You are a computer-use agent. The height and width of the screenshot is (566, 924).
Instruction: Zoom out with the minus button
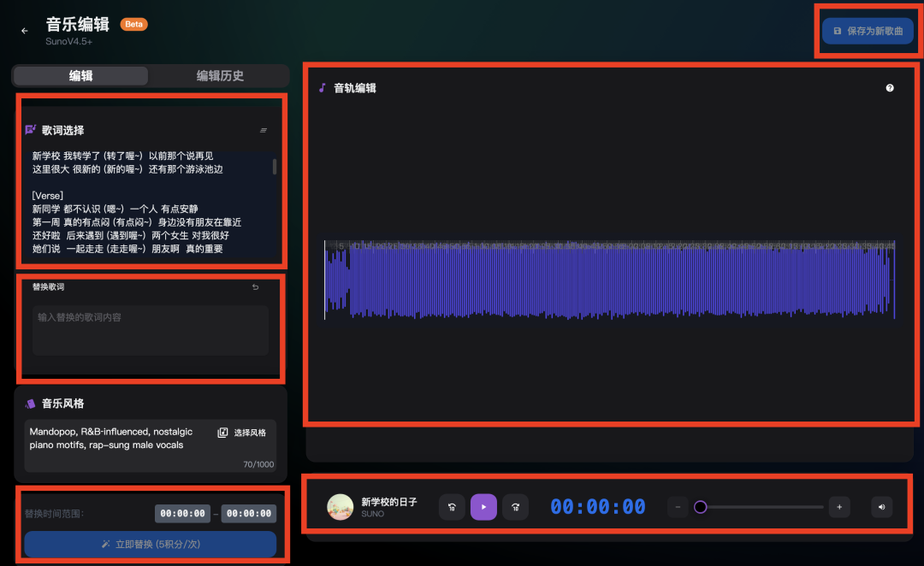tap(678, 507)
